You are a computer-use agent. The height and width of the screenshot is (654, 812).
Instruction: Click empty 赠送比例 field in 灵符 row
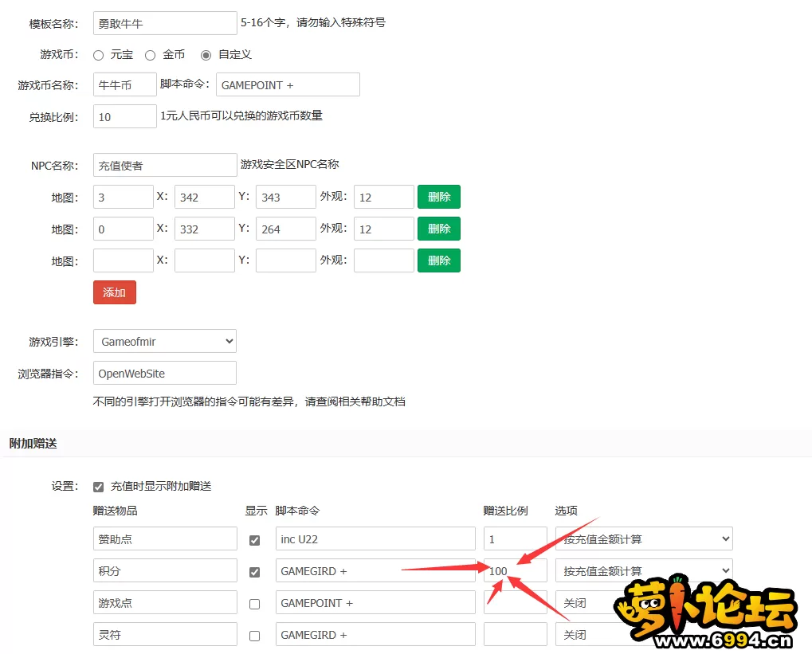click(516, 634)
